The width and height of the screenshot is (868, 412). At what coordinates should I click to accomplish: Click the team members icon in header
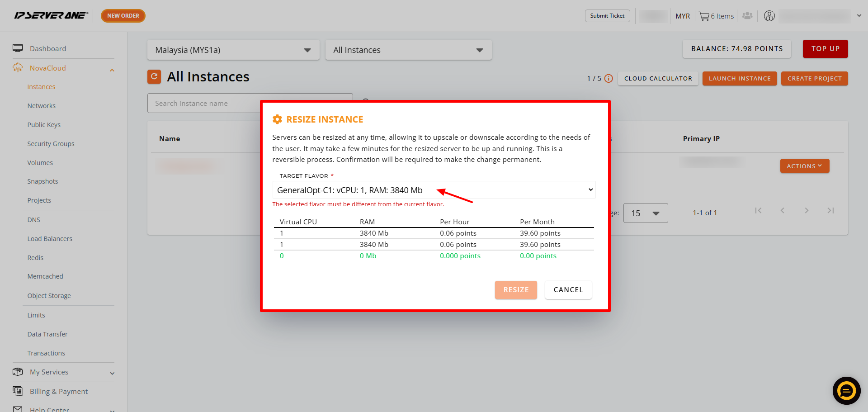tap(747, 16)
